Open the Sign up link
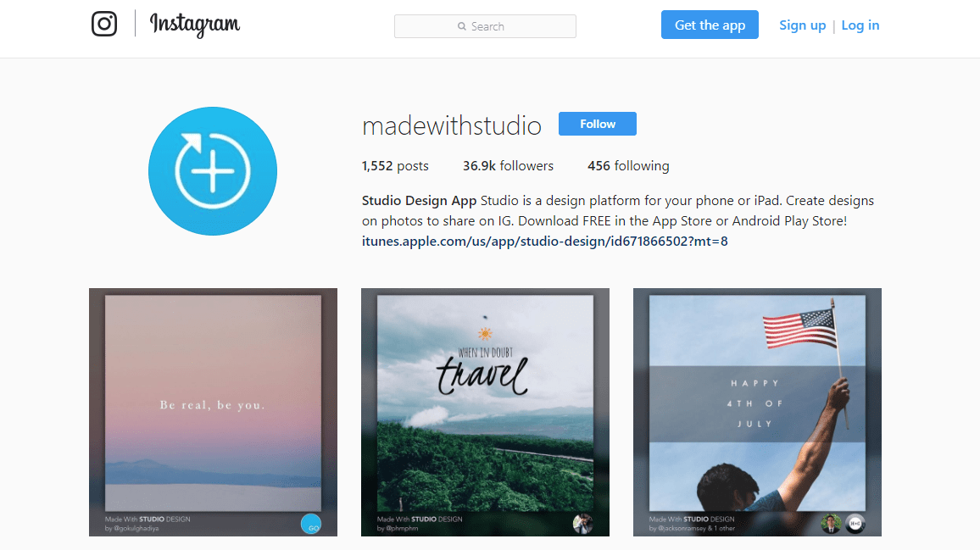 pos(803,25)
